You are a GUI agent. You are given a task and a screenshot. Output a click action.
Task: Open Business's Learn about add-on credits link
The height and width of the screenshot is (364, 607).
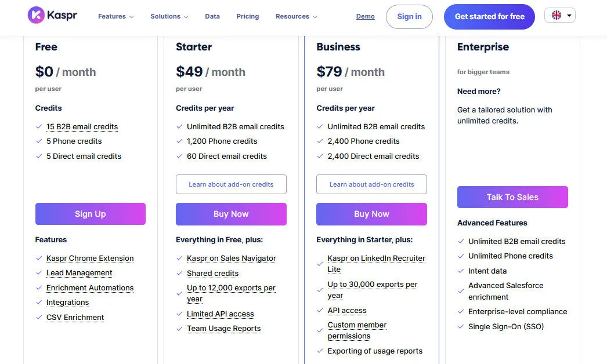click(x=371, y=184)
